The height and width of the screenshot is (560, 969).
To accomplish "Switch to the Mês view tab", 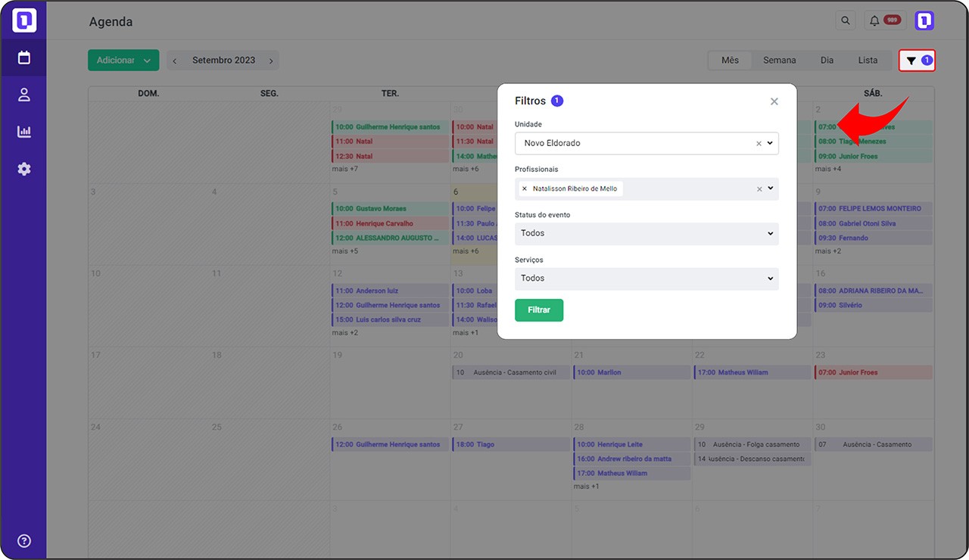I will (x=730, y=61).
